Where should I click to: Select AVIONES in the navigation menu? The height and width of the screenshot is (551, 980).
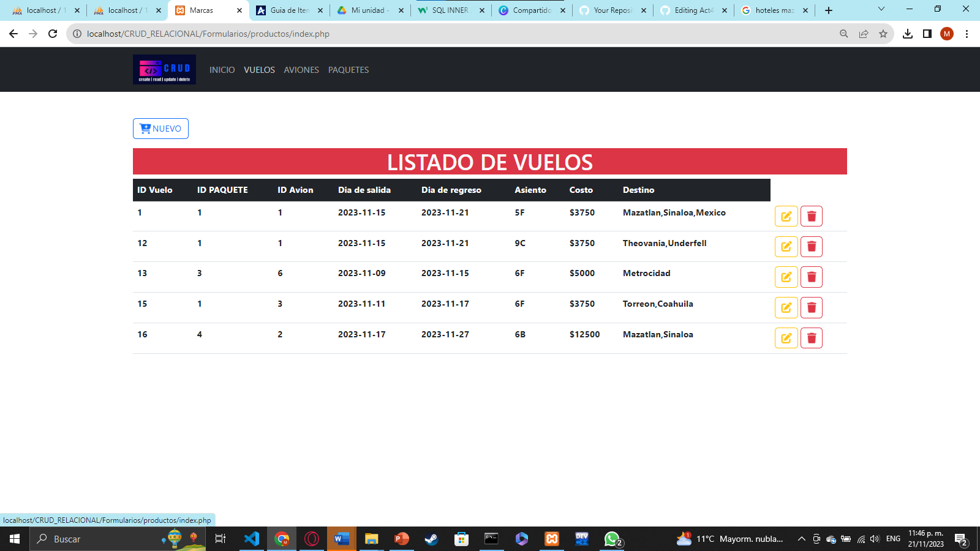click(301, 70)
